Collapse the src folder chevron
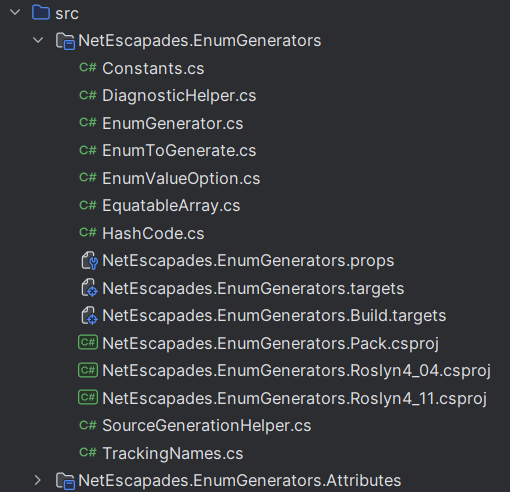 coord(15,13)
